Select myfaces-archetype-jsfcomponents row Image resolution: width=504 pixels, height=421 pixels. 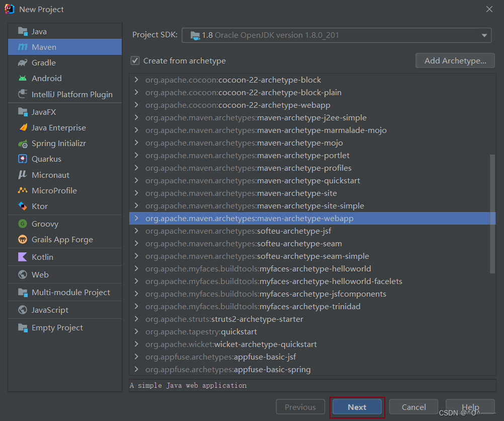312,294
